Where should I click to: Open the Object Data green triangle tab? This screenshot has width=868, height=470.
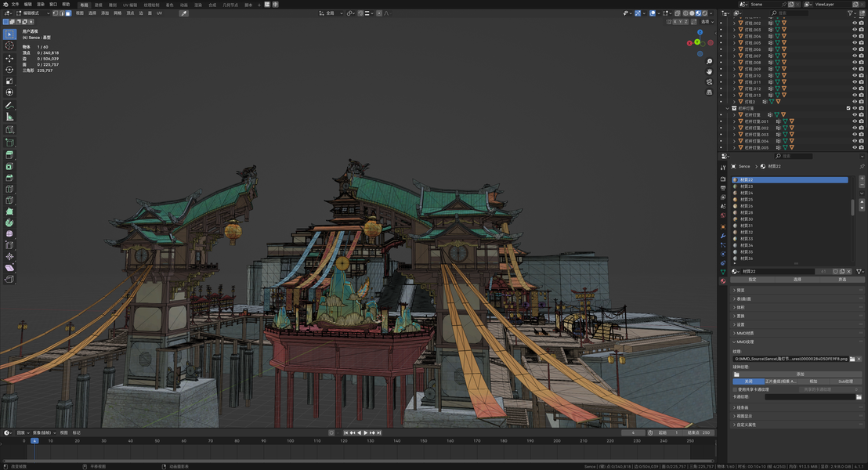tap(723, 272)
